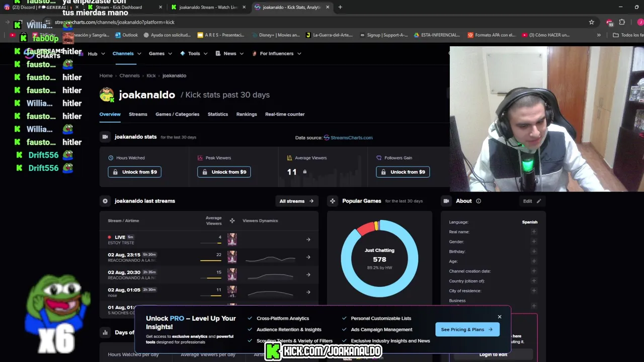Open the ESTA-INFERENCIAL Drive bookmark

click(x=437, y=35)
